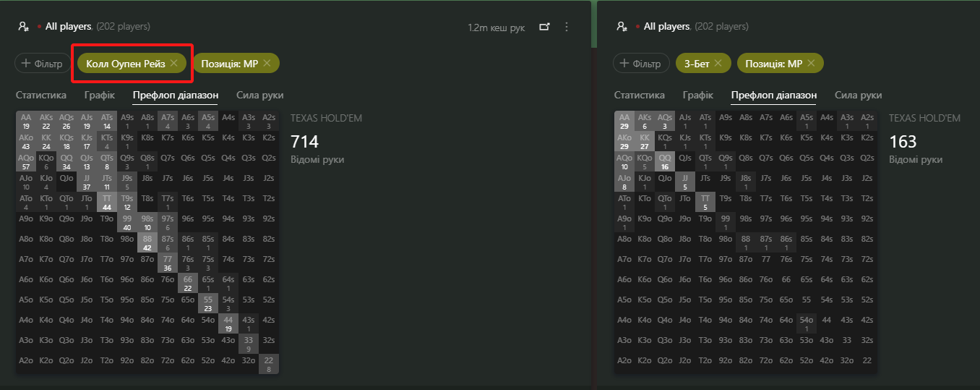Remove right panel Позиція: MP filter

coord(811,64)
